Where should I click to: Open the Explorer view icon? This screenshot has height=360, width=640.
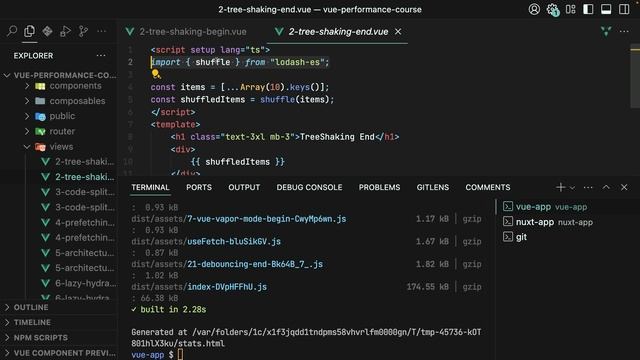tap(29, 31)
